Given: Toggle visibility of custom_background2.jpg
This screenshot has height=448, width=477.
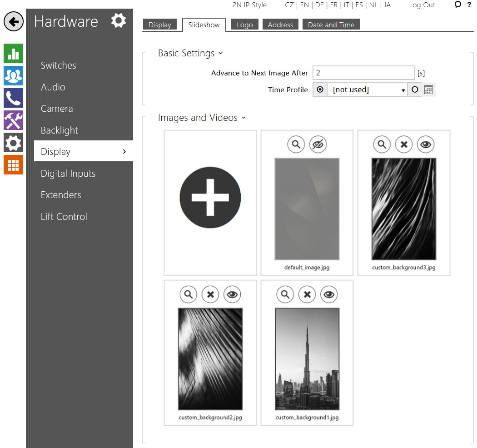Looking at the screenshot, I should (x=232, y=294).
